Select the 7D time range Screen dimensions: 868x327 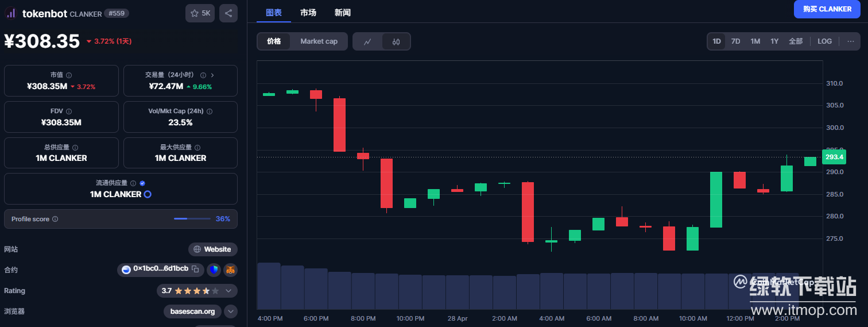point(735,41)
